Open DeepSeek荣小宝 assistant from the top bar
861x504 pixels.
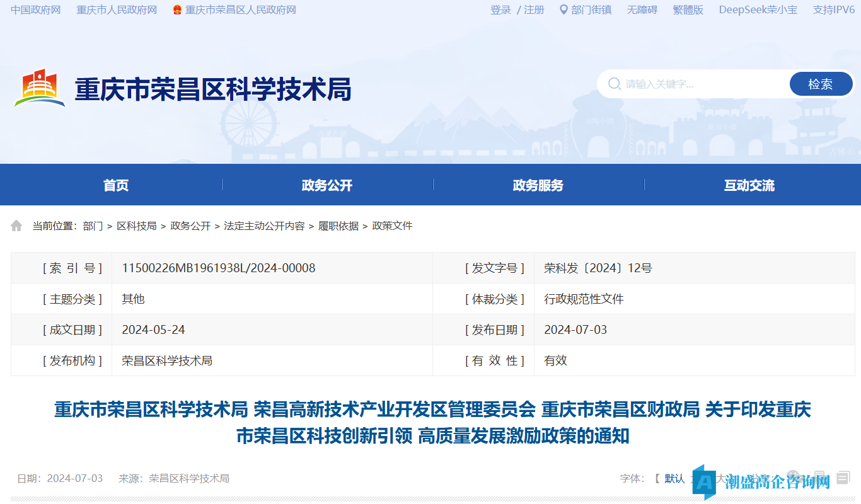[x=758, y=9]
